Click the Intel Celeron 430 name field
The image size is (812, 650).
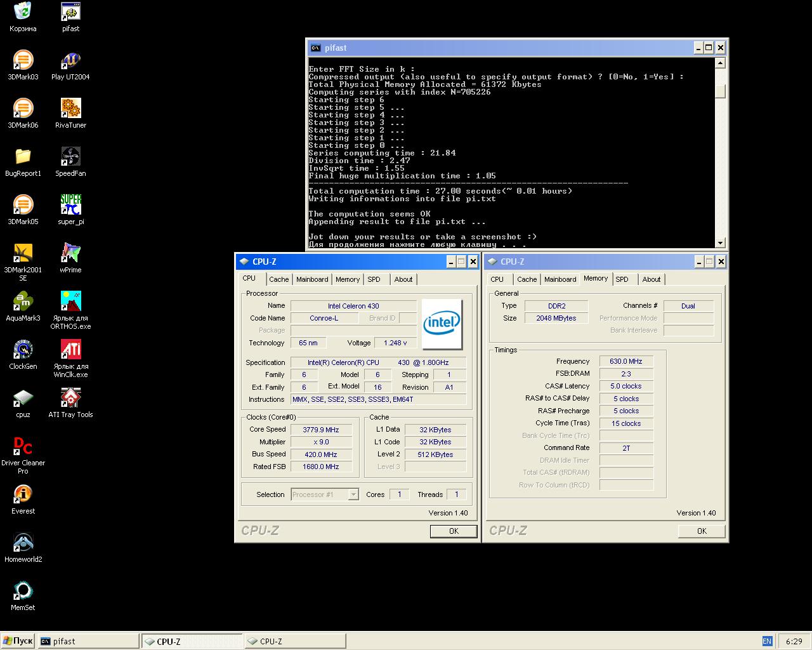[353, 306]
